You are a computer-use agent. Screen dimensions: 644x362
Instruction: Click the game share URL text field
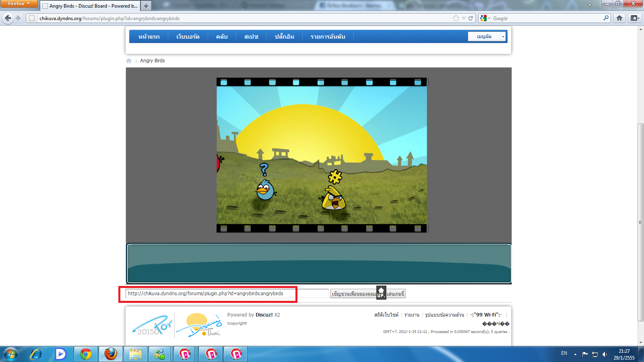coord(227,294)
